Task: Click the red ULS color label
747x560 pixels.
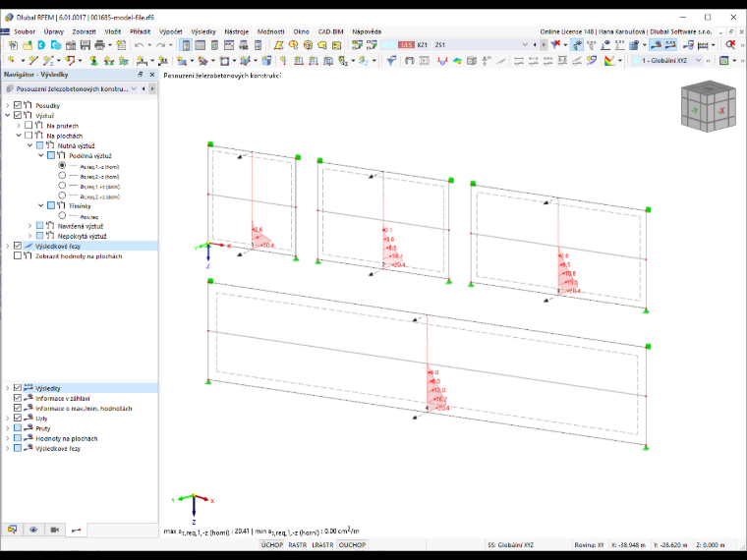Action: click(x=406, y=45)
